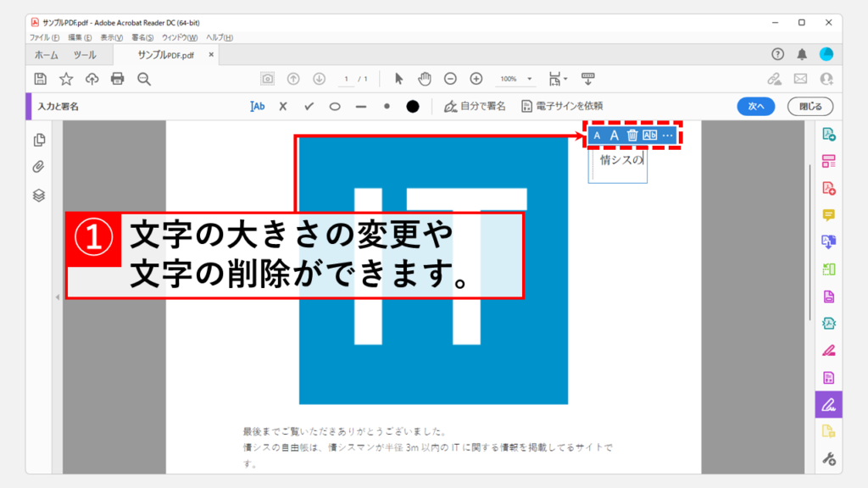Open the attachments paperclip panel
This screenshot has width=868, height=488.
pos(39,167)
